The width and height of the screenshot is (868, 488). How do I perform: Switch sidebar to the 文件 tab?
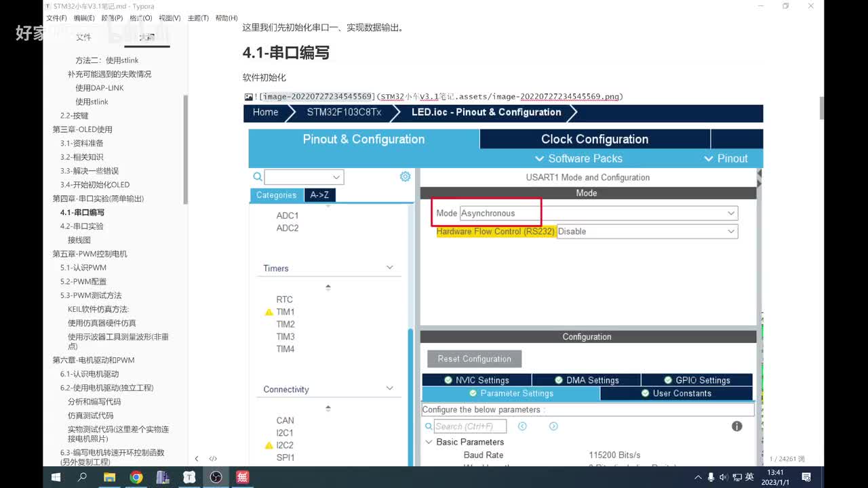(x=83, y=37)
